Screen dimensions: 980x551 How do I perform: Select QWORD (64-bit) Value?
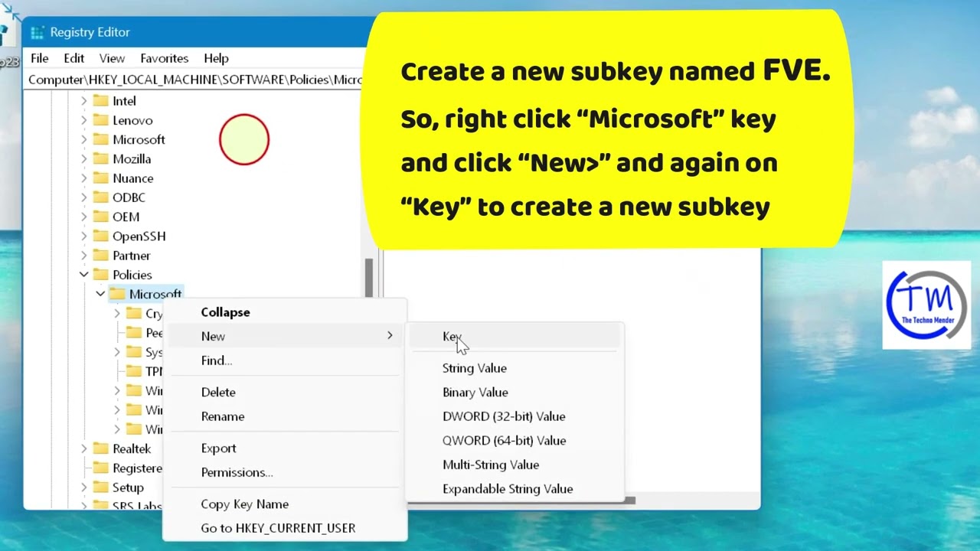point(514,440)
